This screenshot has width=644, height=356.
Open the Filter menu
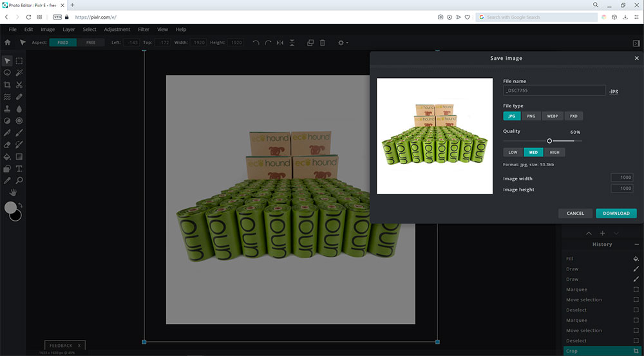pyautogui.click(x=144, y=30)
